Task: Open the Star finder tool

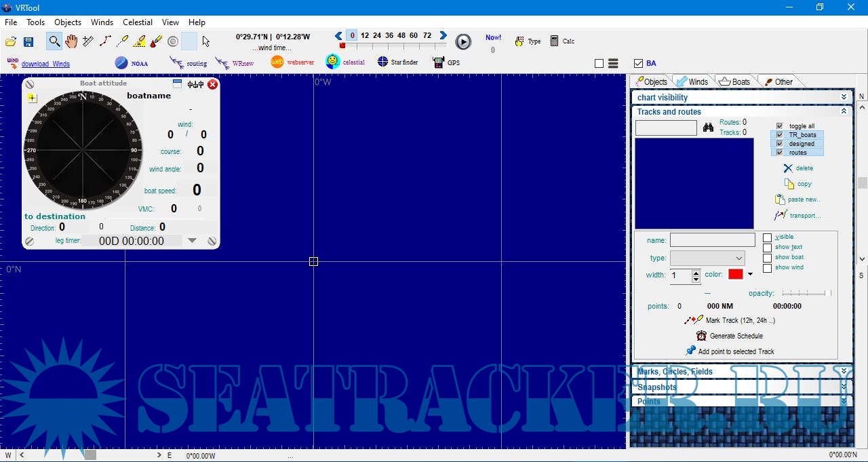Action: coord(397,62)
